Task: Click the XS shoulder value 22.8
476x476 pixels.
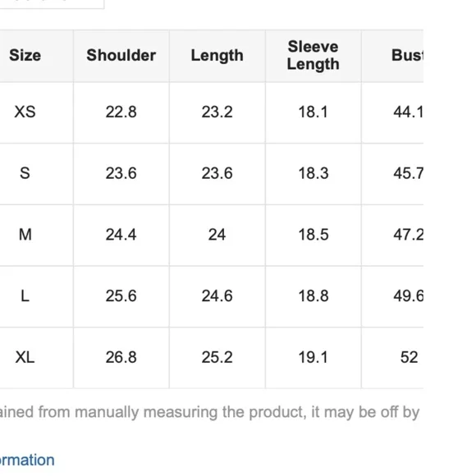Action: coord(121,112)
